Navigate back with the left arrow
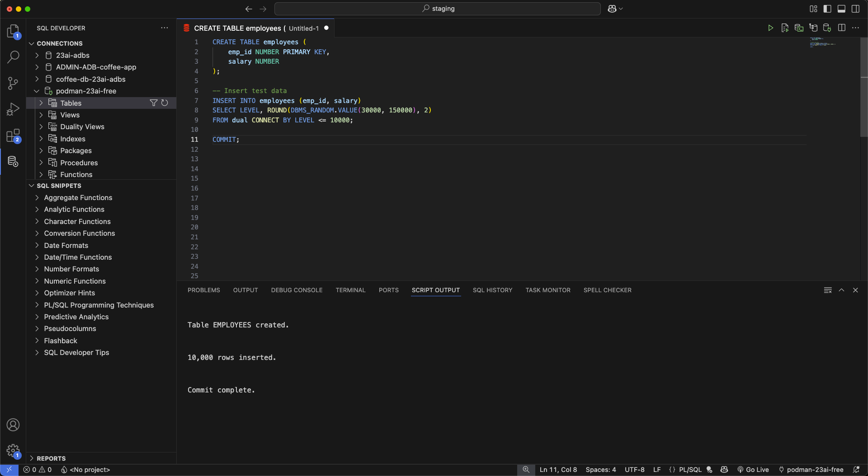Image resolution: width=868 pixels, height=476 pixels. (x=248, y=9)
